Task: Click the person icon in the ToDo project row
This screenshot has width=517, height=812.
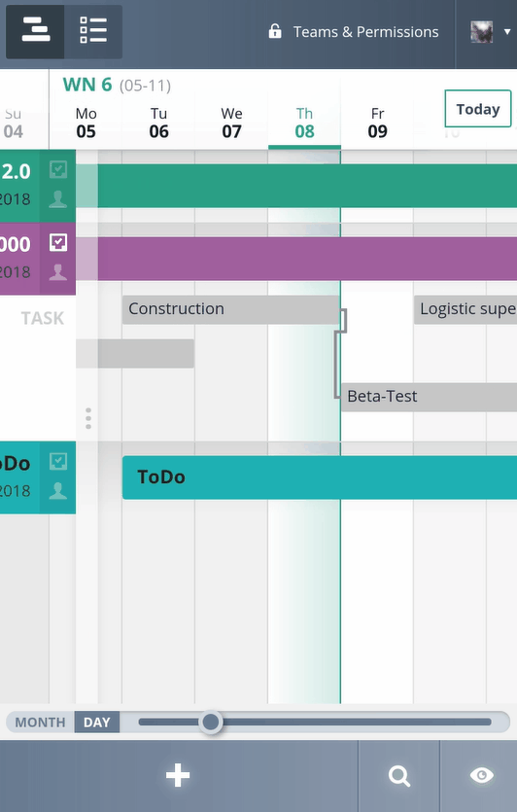Action: pyautogui.click(x=58, y=491)
